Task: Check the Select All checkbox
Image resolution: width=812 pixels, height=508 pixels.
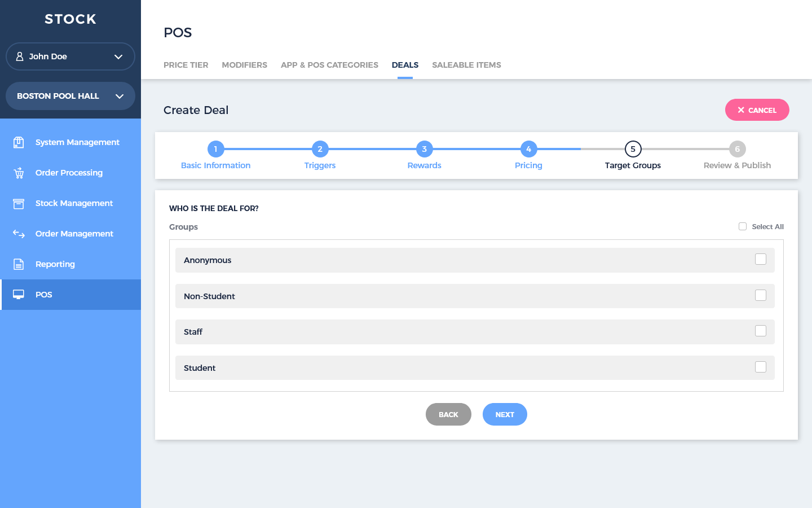Action: point(743,226)
